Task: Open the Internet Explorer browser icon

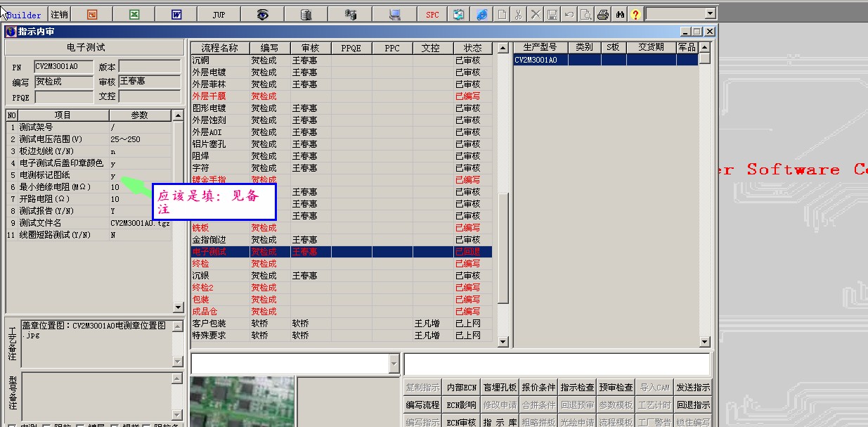Action: [481, 14]
